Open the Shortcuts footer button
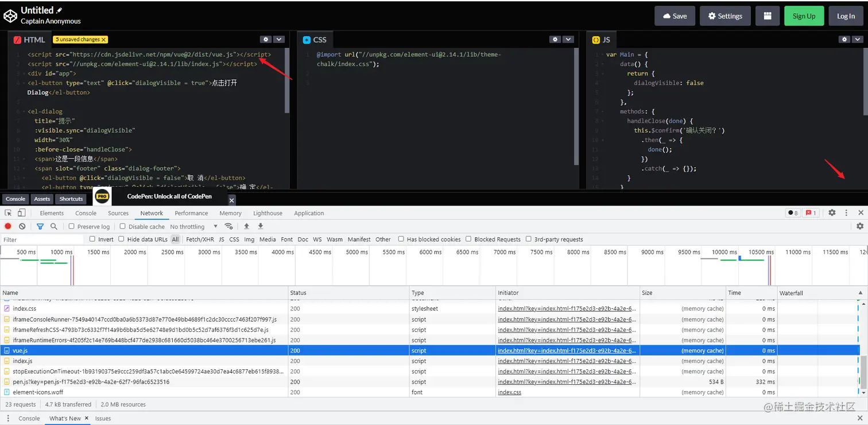 click(x=71, y=199)
